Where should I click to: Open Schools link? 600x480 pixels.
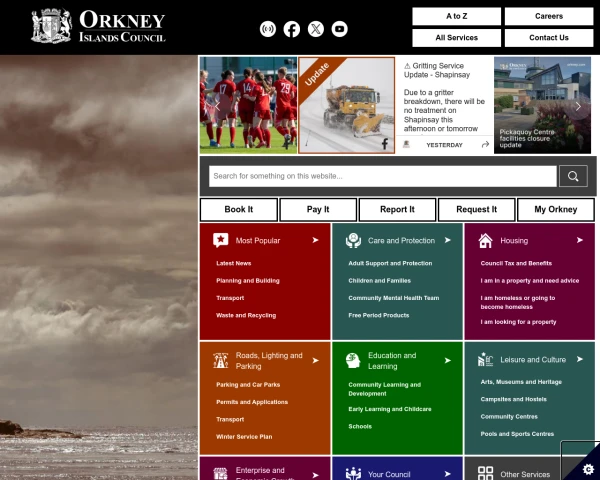(360, 426)
